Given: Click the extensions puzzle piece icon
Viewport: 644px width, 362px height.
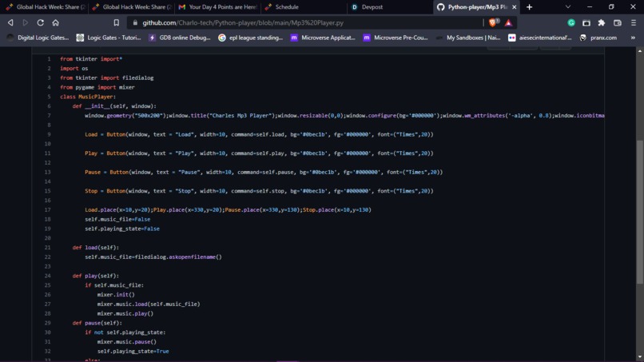Looking at the screenshot, I should [602, 22].
